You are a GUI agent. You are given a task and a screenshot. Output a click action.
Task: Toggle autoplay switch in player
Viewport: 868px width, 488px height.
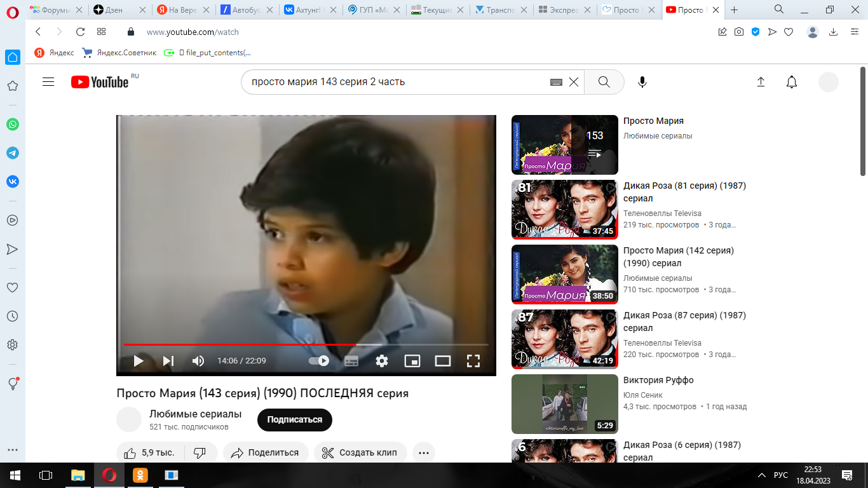click(319, 361)
